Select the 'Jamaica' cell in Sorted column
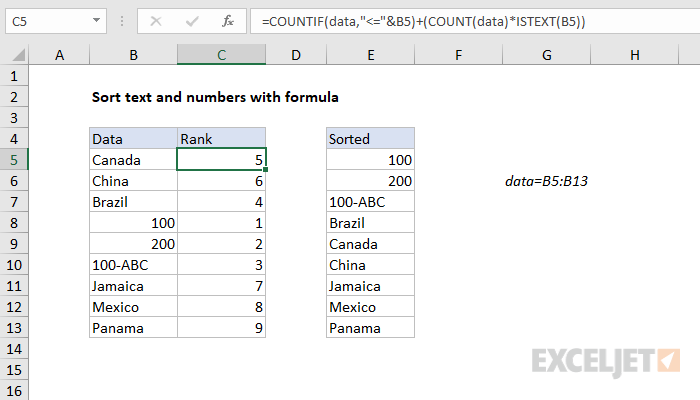 [371, 286]
